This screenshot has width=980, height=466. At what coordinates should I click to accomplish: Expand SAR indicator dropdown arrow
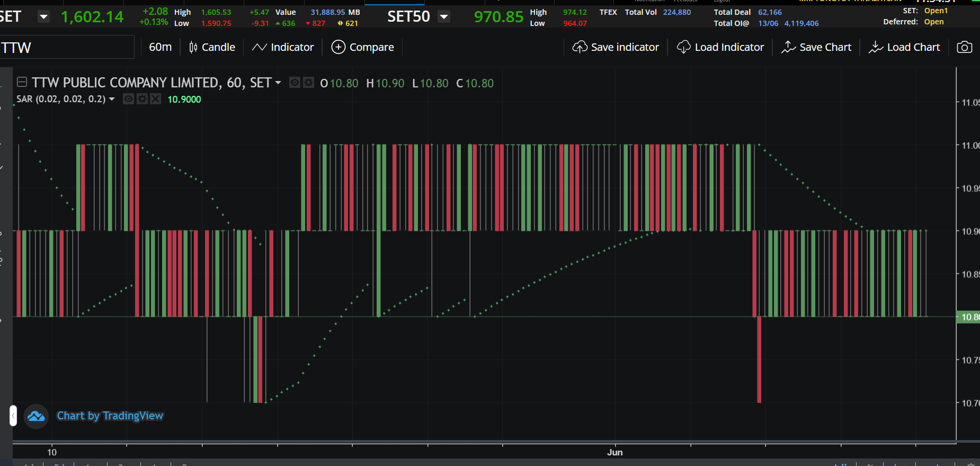click(112, 99)
